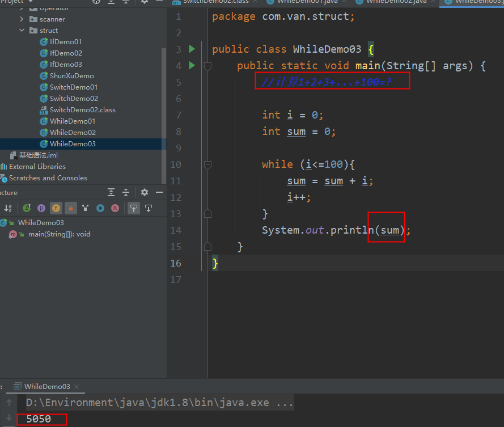Open SwitchDemo02.class compiled file
Screen dimensions: 504x427
point(83,110)
